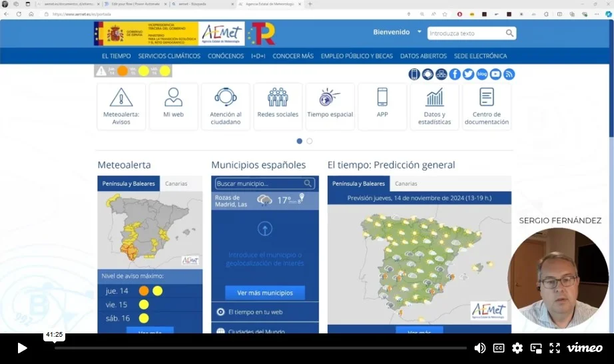Play the Vimeo video

[x=22, y=348]
